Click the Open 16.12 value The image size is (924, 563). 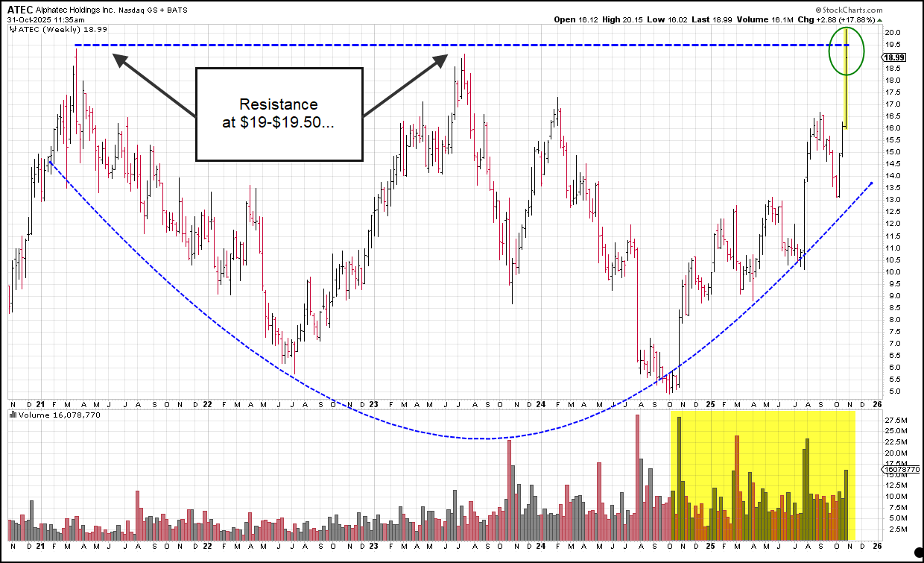click(577, 19)
